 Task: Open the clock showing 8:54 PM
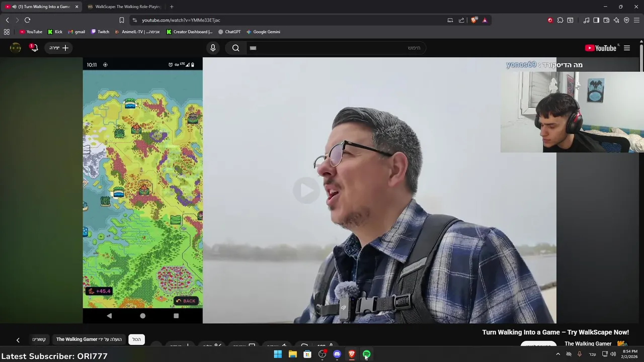click(x=630, y=354)
